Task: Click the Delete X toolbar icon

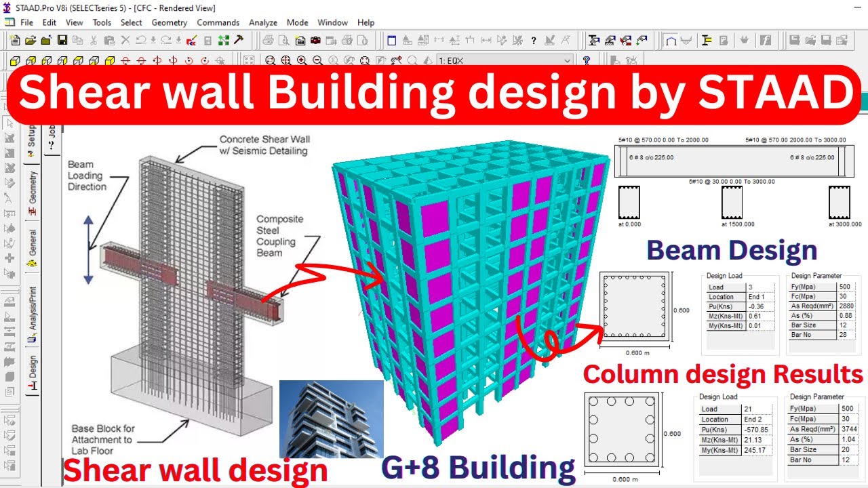Action: click(125, 41)
